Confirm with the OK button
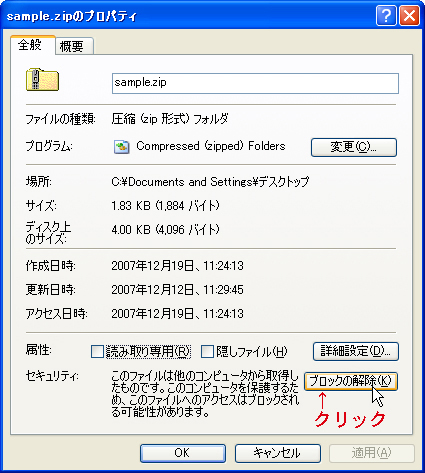The image size is (425, 473). point(183,453)
